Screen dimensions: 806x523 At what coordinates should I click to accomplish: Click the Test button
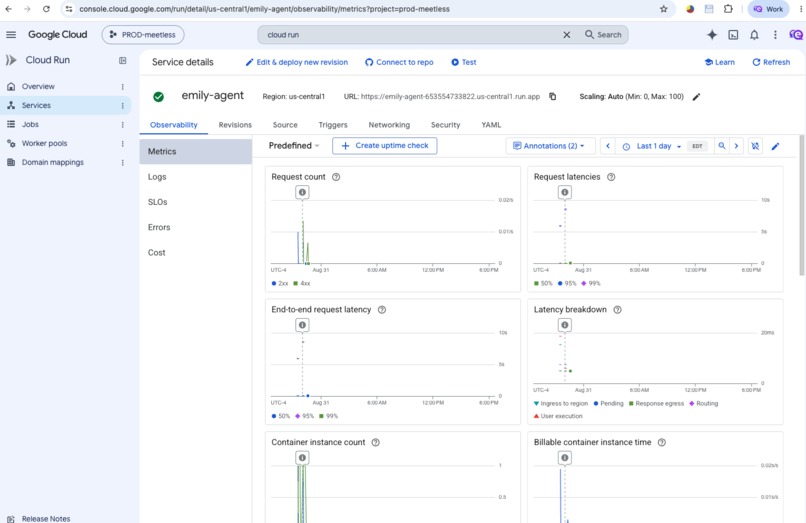tap(464, 62)
